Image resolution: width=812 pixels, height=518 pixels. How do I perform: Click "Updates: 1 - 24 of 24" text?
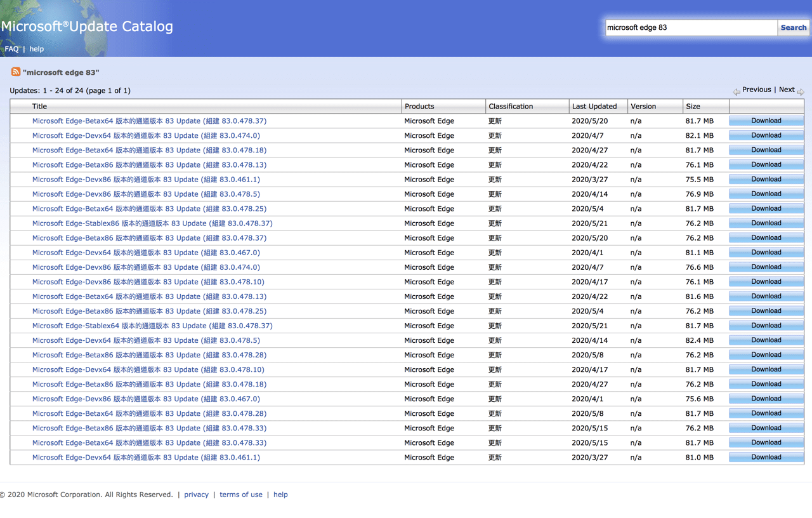pyautogui.click(x=46, y=91)
